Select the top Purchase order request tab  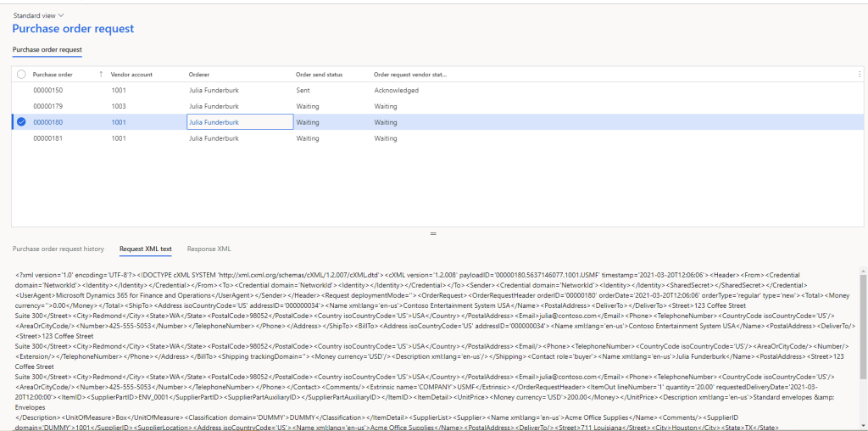pos(47,50)
